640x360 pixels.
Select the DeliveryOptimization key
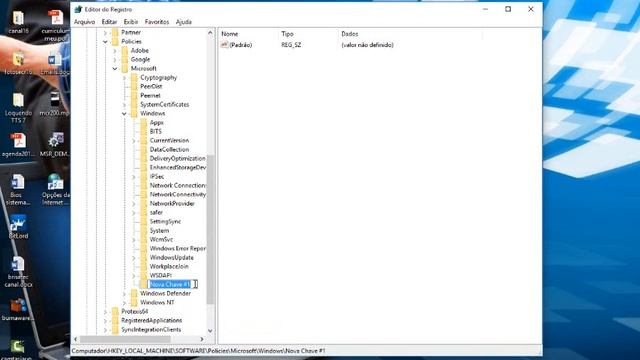tap(178, 158)
